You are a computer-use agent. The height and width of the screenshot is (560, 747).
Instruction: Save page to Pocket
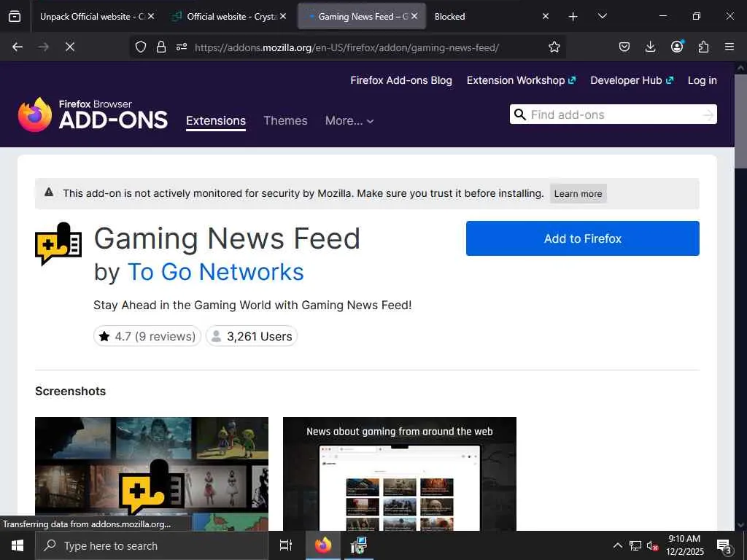pyautogui.click(x=624, y=47)
